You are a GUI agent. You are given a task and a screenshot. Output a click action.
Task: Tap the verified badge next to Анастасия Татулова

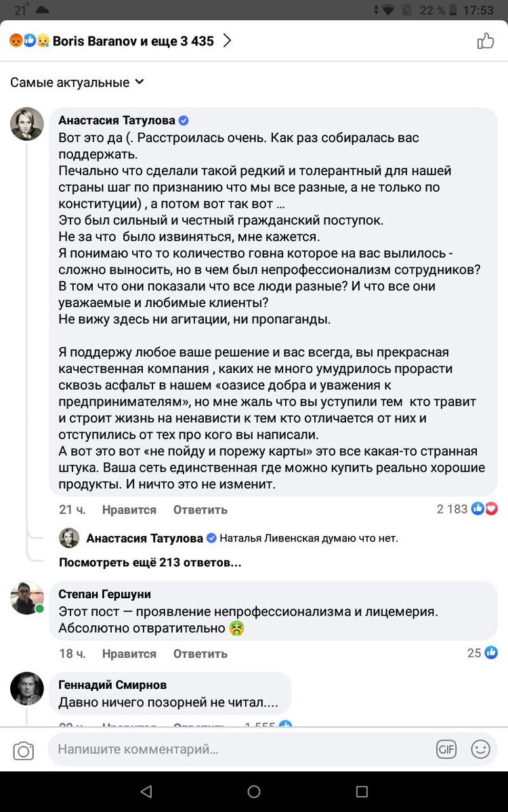[x=183, y=120]
